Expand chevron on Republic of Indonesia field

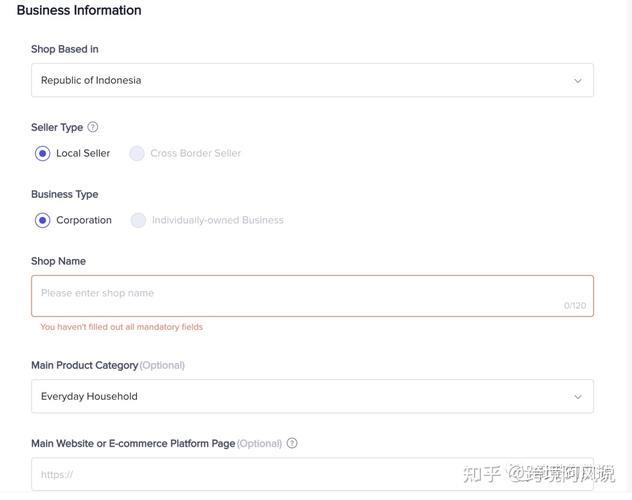[578, 81]
